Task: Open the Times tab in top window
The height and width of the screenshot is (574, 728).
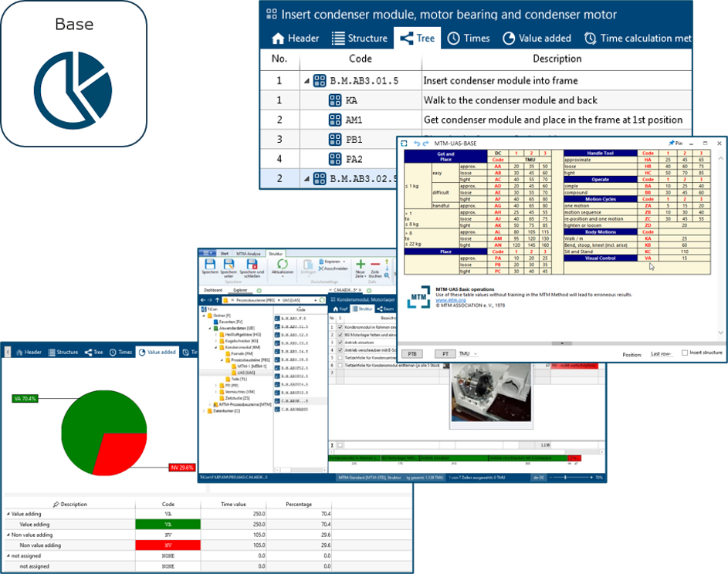Action: coord(469,38)
